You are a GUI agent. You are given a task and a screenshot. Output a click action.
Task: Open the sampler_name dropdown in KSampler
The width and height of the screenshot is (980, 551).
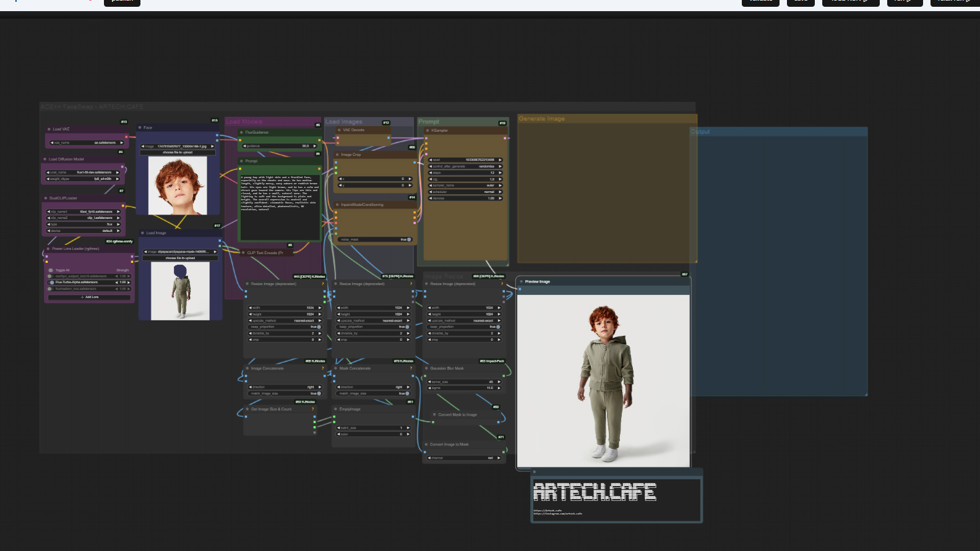[x=465, y=186]
